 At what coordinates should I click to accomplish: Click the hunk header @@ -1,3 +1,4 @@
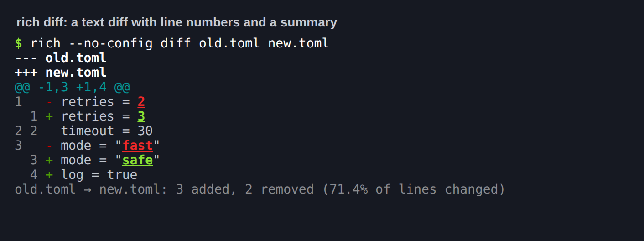coord(72,87)
